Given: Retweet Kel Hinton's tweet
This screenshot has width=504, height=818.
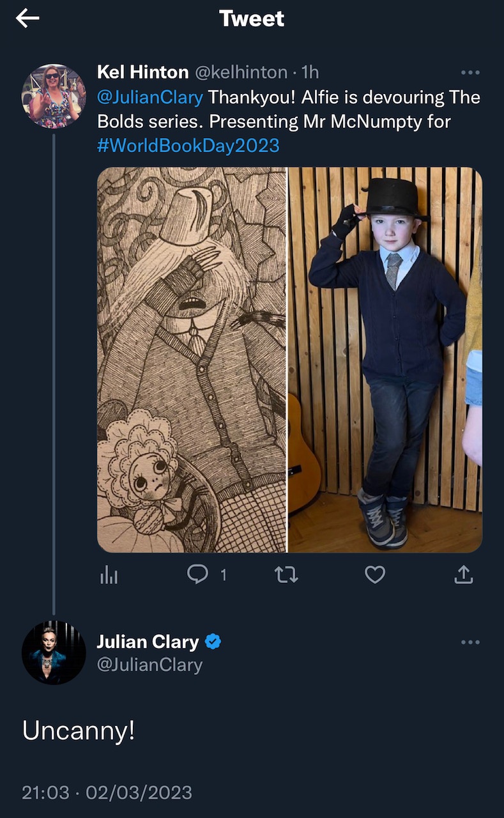Looking at the screenshot, I should coord(286,576).
